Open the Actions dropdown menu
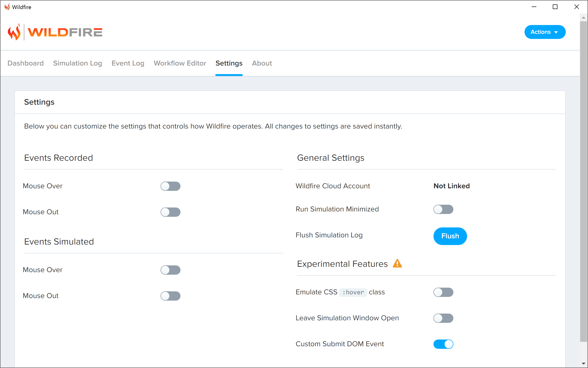This screenshot has width=588, height=368. tap(545, 32)
